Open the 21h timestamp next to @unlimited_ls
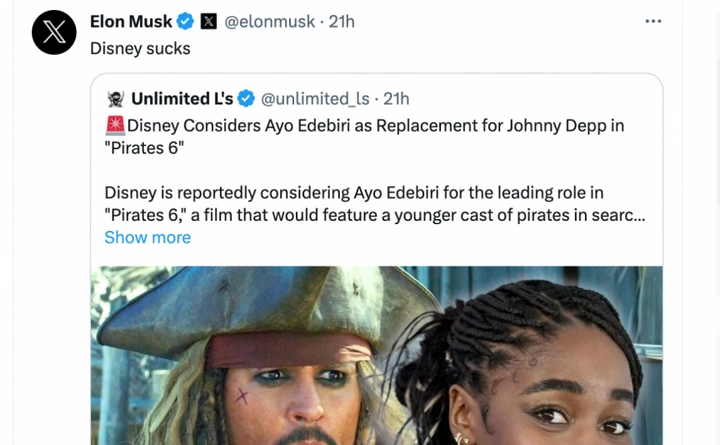Image resolution: width=720 pixels, height=445 pixels. click(x=396, y=98)
